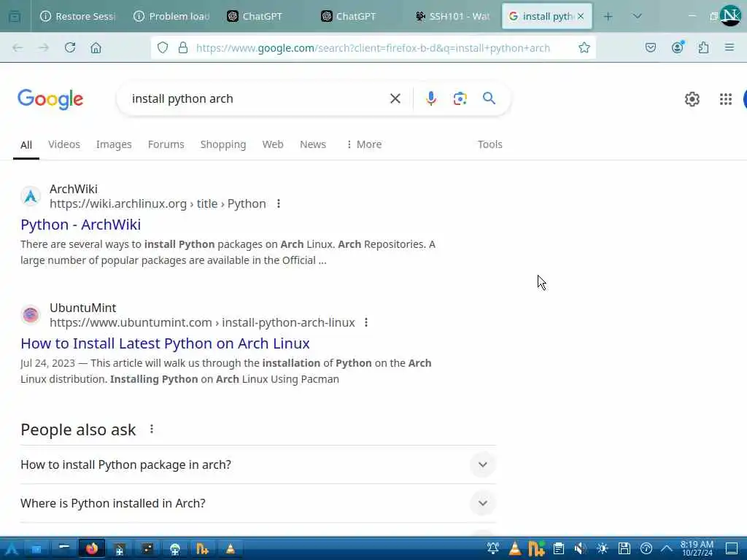Open the screen brightness tray icon
Viewport: 747px width, 560px height.
pyautogui.click(x=602, y=548)
